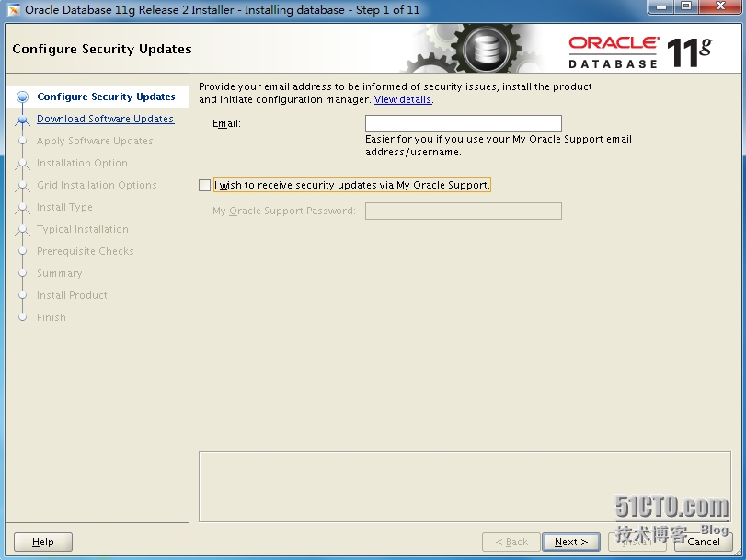Viewport: 746px width, 560px height.
Task: Click the Installation Option step node icon
Action: [x=22, y=164]
